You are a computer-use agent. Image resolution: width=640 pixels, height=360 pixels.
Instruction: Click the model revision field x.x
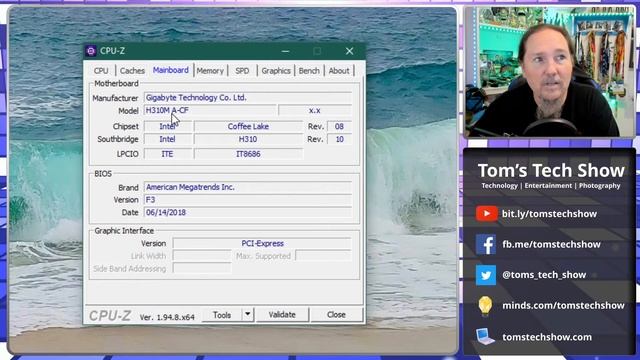(x=315, y=110)
